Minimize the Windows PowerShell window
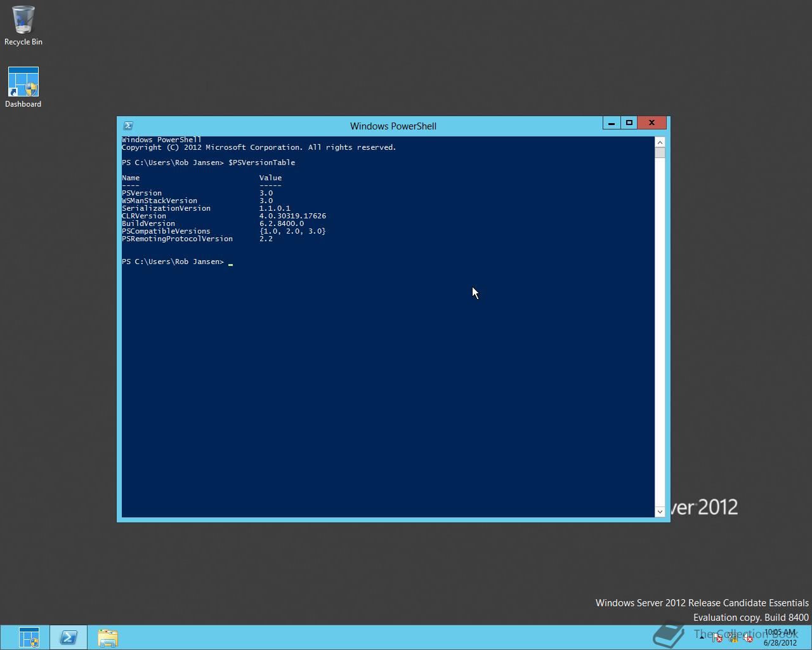This screenshot has width=812, height=650. tap(612, 123)
